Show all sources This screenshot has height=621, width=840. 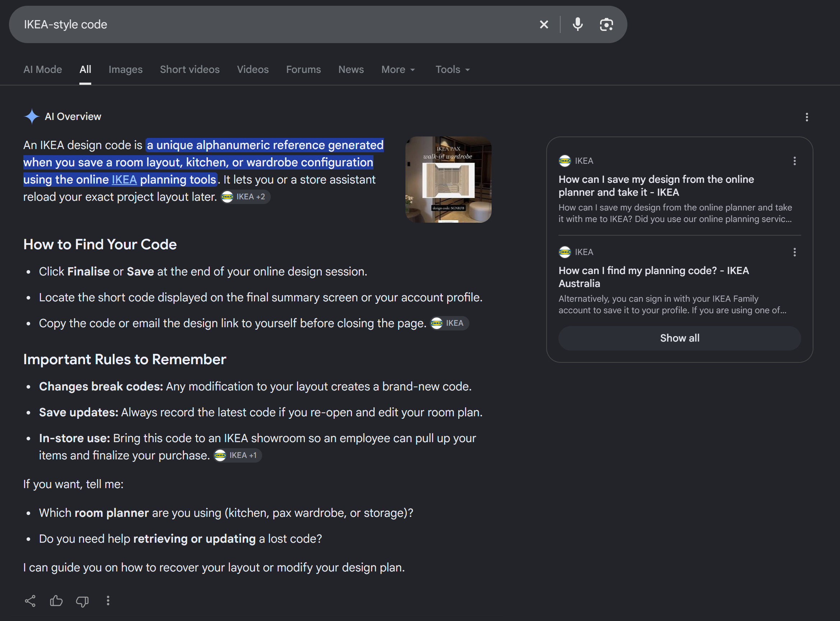coord(679,338)
